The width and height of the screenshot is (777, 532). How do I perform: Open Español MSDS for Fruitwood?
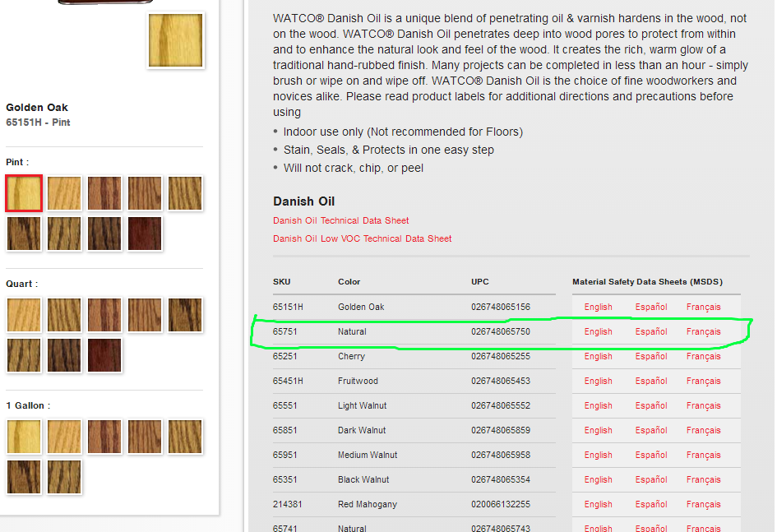click(x=651, y=381)
